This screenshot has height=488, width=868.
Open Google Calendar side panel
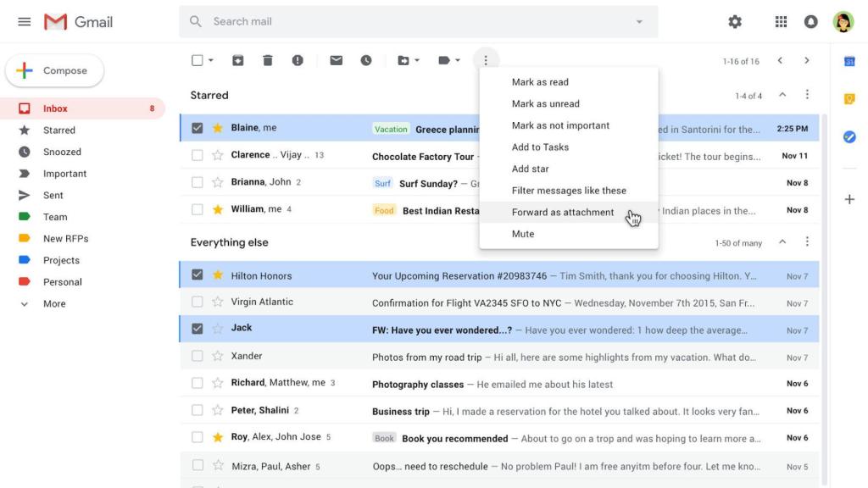[849, 62]
